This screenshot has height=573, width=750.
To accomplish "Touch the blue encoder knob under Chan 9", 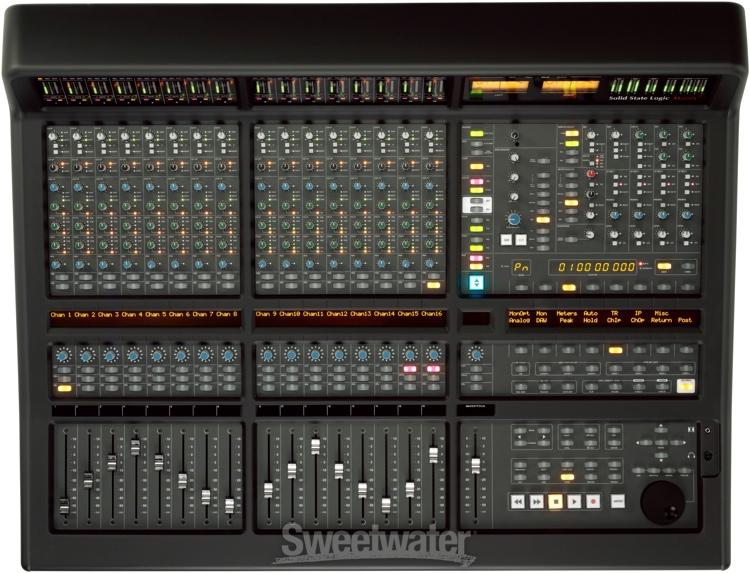I will [267, 355].
